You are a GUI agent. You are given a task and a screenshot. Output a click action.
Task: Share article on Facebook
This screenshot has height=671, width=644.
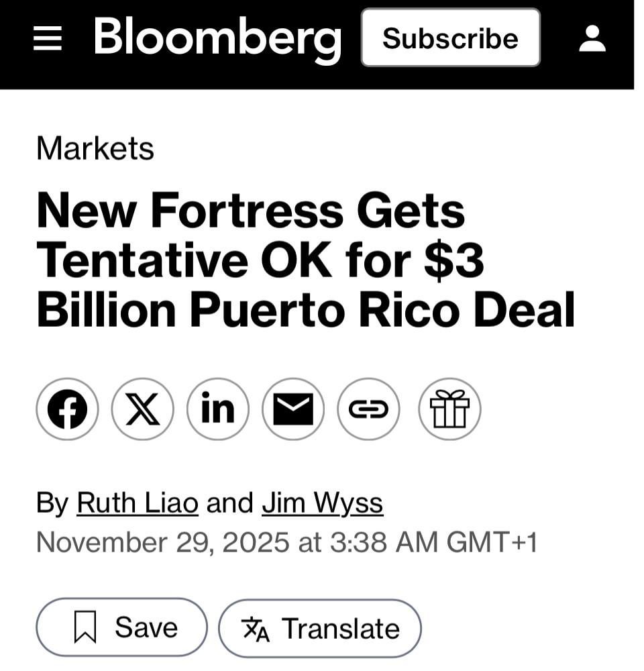tap(67, 409)
